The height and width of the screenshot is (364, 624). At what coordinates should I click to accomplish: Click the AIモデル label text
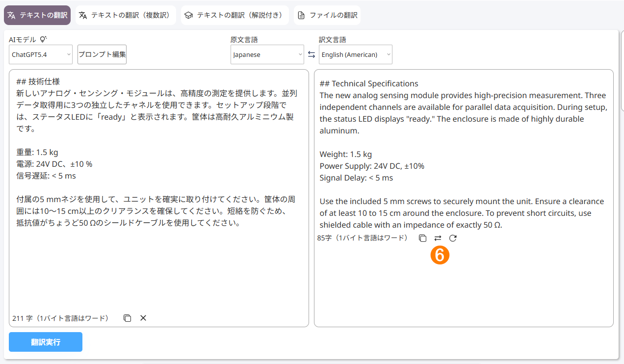click(23, 40)
